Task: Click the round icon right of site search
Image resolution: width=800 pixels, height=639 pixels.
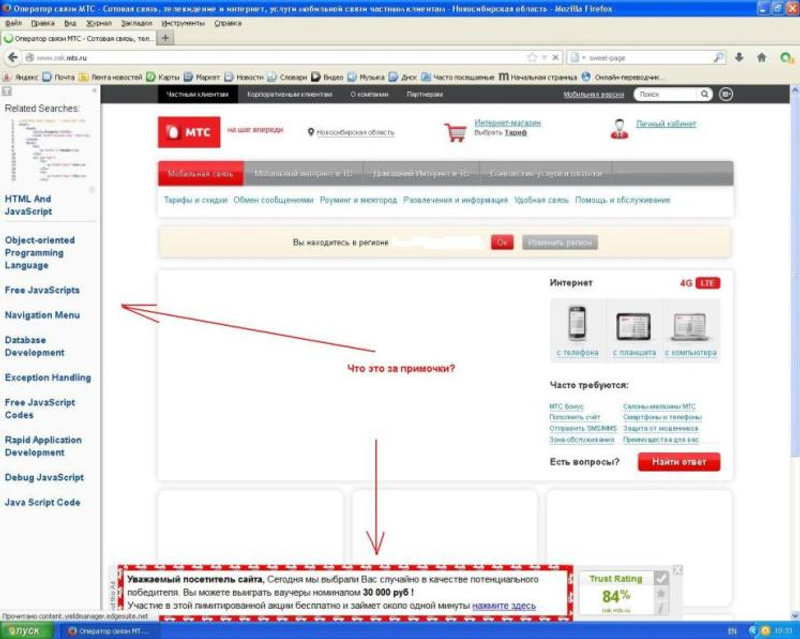Action: click(726, 94)
